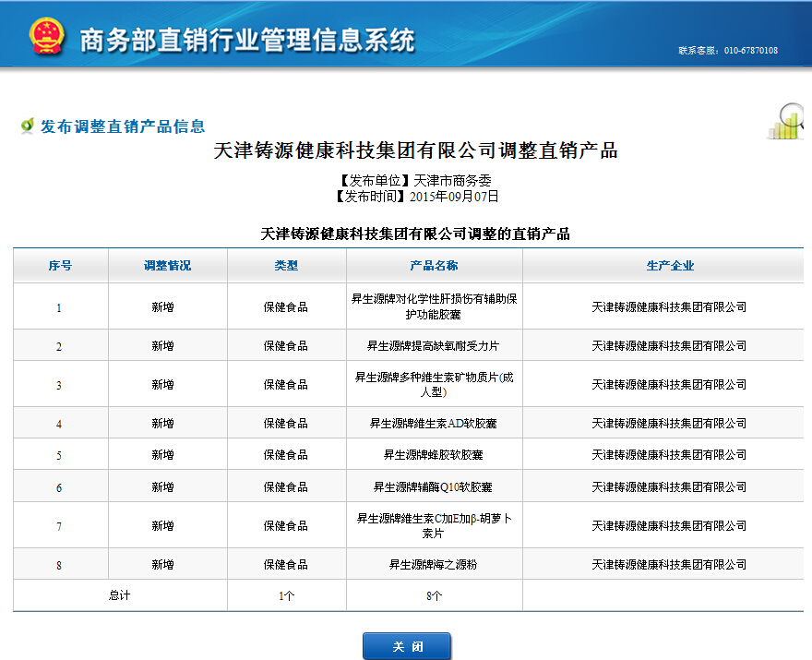This screenshot has height=660, width=812.
Task: Select the 调整情况 column header
Action: pos(167,266)
